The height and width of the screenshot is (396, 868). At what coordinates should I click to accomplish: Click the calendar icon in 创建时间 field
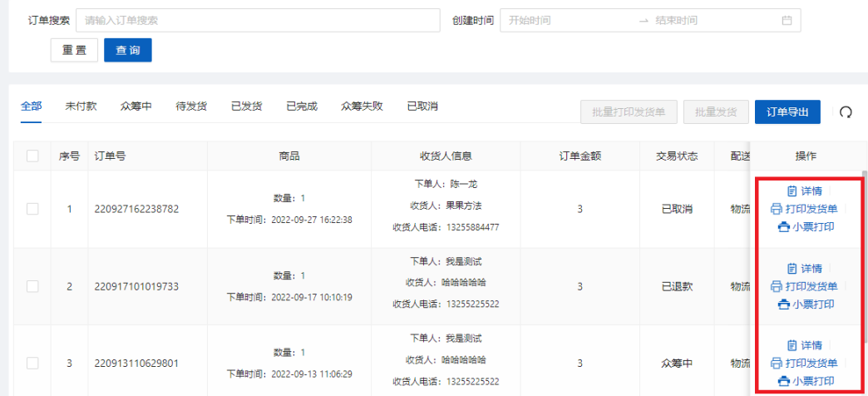pyautogui.click(x=787, y=21)
